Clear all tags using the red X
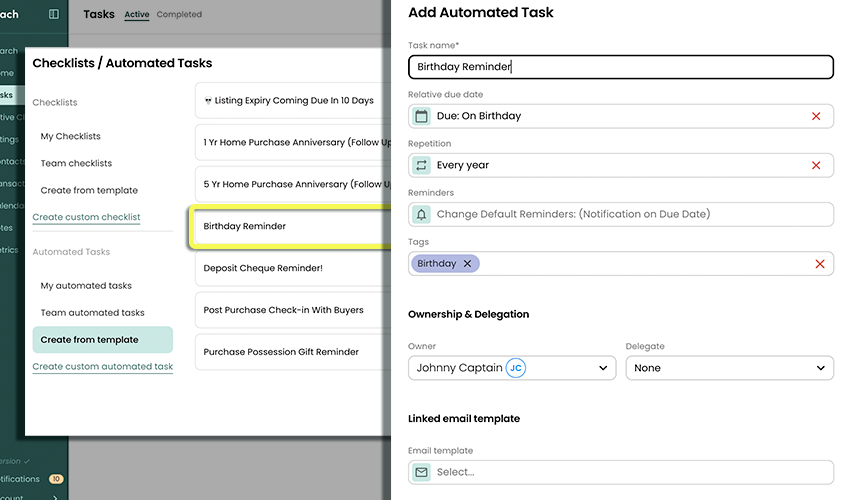This screenshot has width=846, height=500. (820, 264)
